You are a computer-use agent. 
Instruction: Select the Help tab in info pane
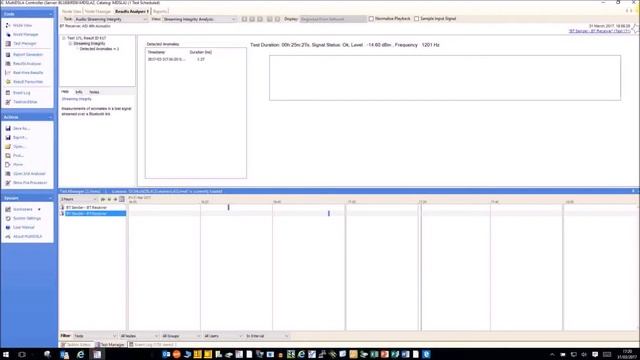click(65, 92)
